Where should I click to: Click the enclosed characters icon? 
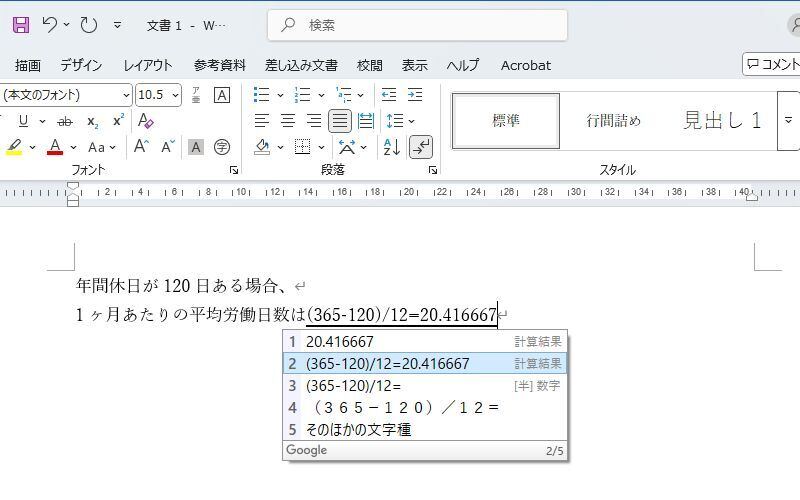(221, 147)
